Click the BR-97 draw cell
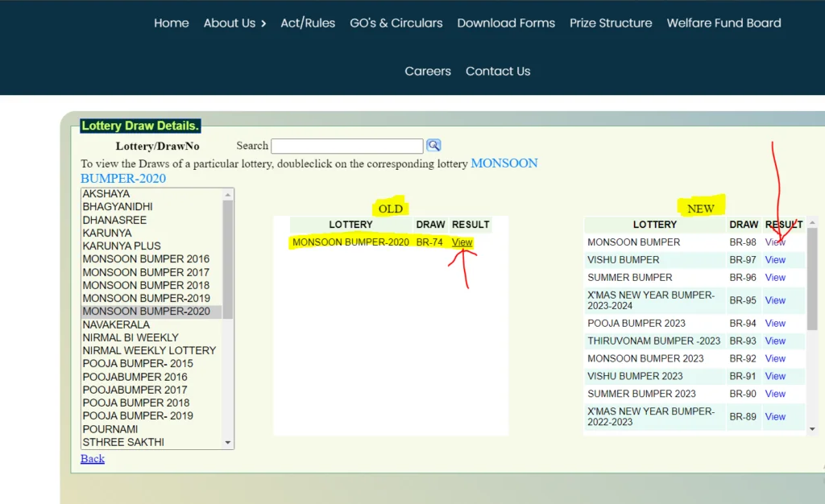This screenshot has width=825, height=504. (x=742, y=259)
